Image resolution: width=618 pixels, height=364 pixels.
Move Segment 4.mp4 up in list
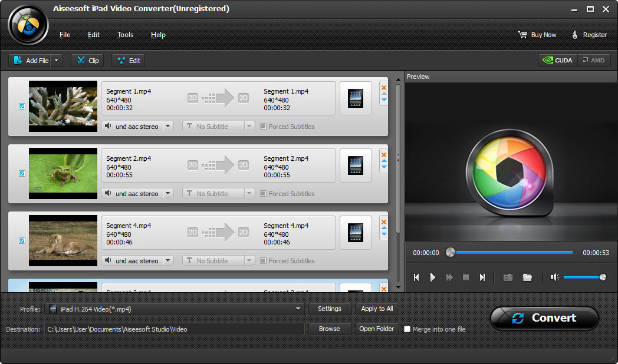(x=384, y=228)
